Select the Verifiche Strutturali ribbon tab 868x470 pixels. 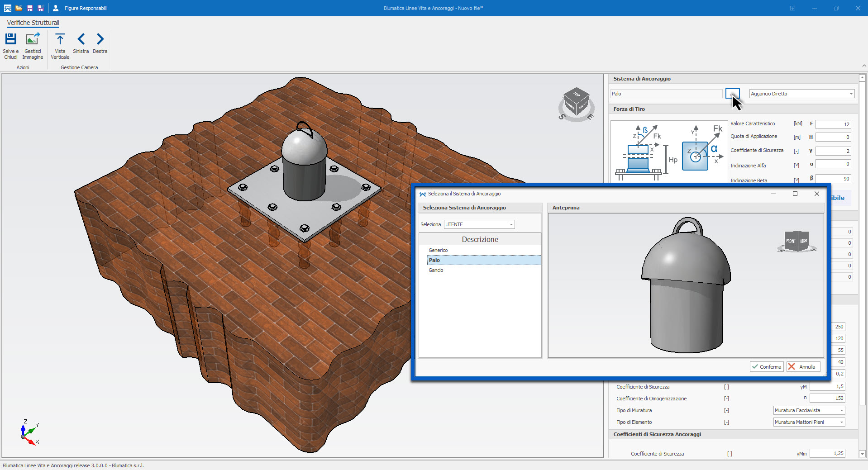[33, 23]
